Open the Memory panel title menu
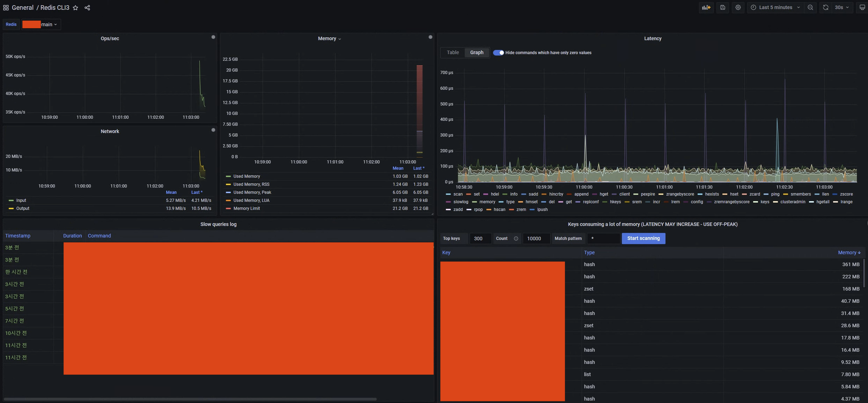This screenshot has height=403, width=868. coord(329,38)
